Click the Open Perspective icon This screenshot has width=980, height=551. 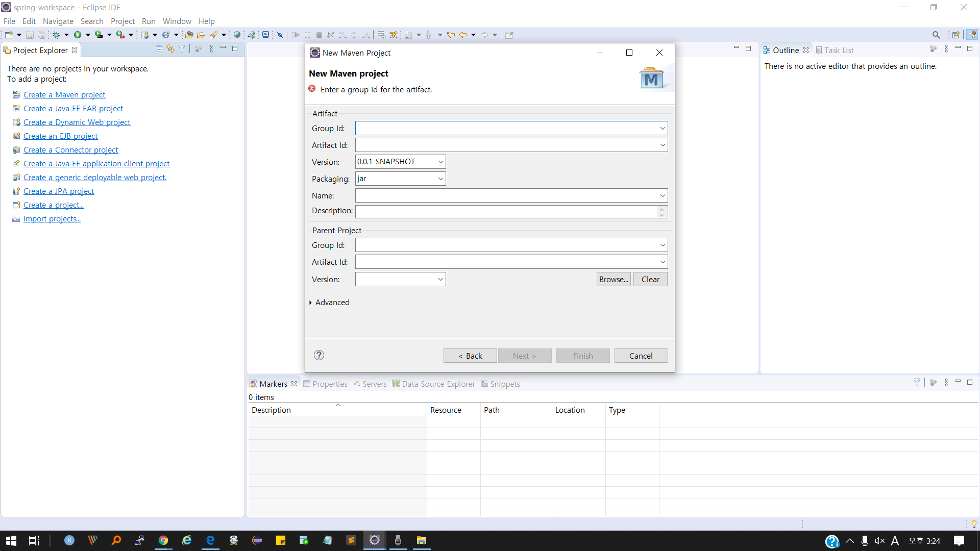(956, 35)
